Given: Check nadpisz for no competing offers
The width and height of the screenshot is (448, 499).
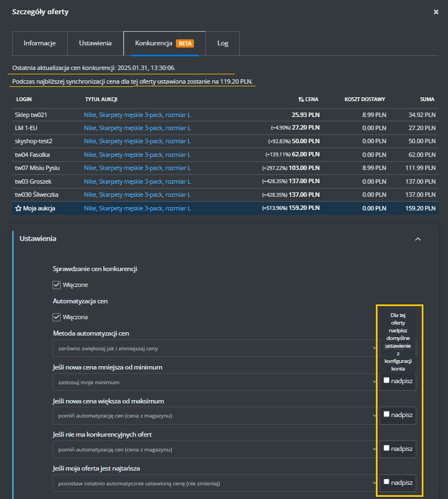Looking at the screenshot, I should [x=387, y=448].
